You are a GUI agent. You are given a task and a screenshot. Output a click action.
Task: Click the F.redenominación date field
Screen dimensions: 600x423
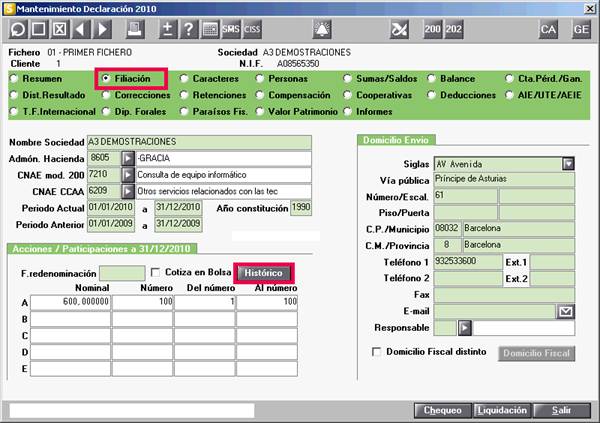(x=122, y=273)
